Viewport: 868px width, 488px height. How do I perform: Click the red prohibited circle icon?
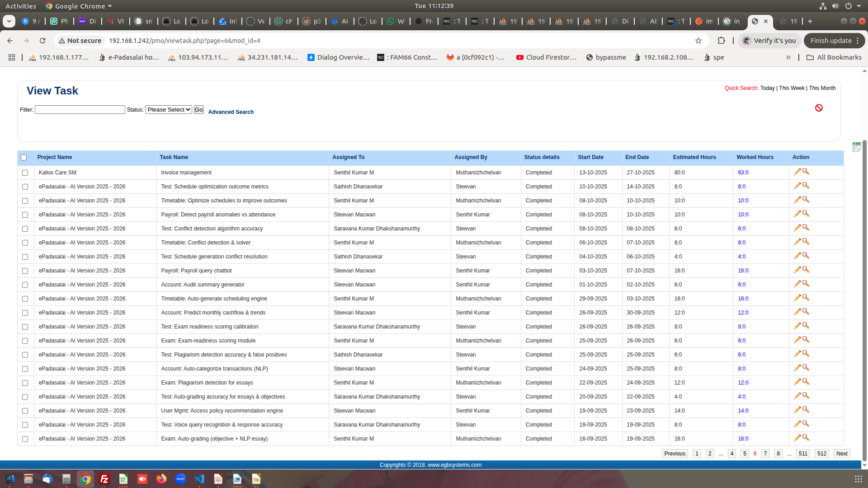(819, 108)
